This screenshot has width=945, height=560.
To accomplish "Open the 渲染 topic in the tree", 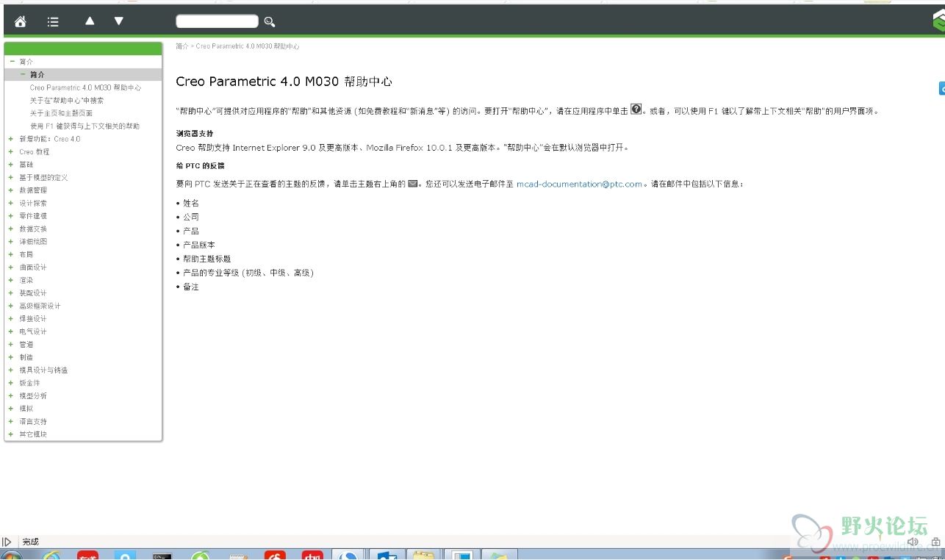I will pos(26,280).
